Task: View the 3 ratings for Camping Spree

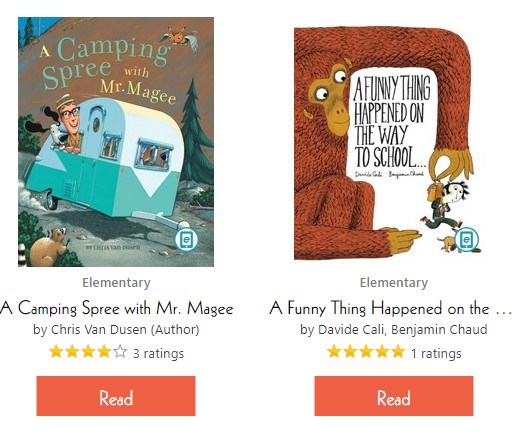Action: [x=158, y=353]
